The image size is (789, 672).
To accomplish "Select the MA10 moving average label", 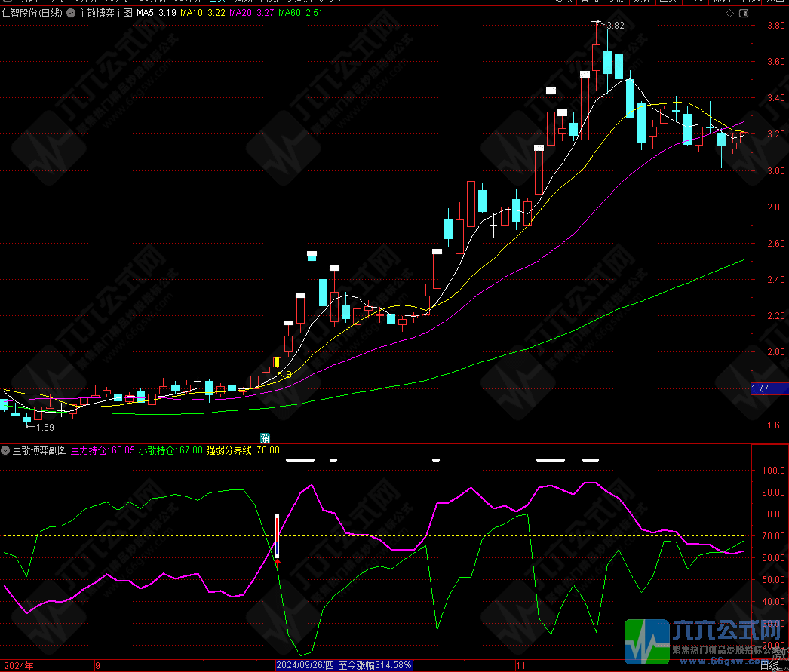I will click(x=203, y=13).
